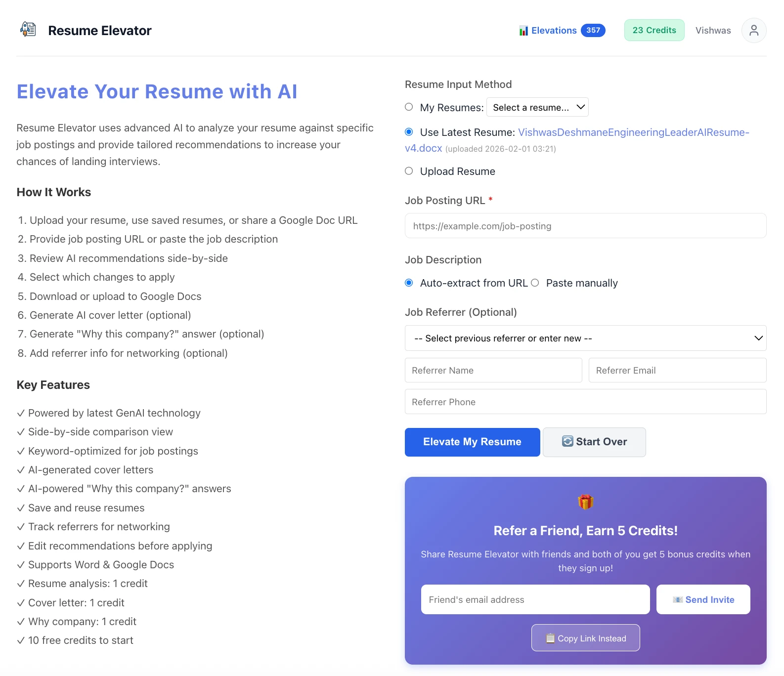Viewport: 784px width, 676px height.
Task: Select the My Resumes radio option
Action: pos(409,107)
